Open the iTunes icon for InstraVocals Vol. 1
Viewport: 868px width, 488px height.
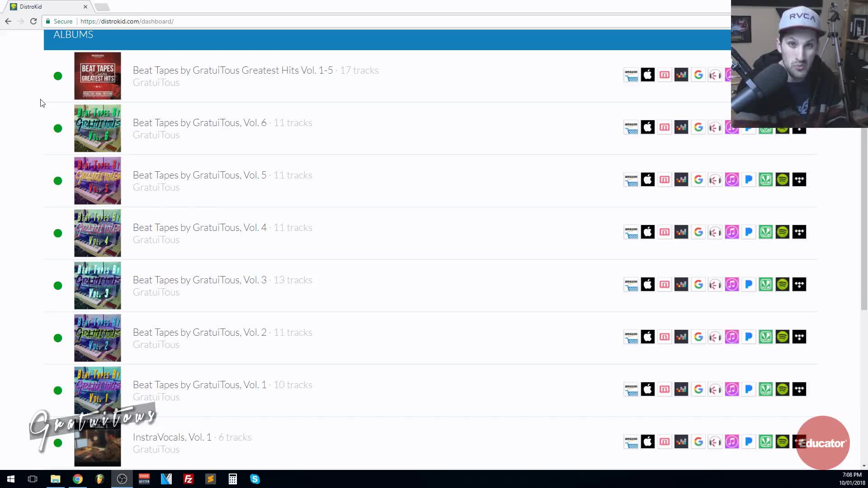731,442
